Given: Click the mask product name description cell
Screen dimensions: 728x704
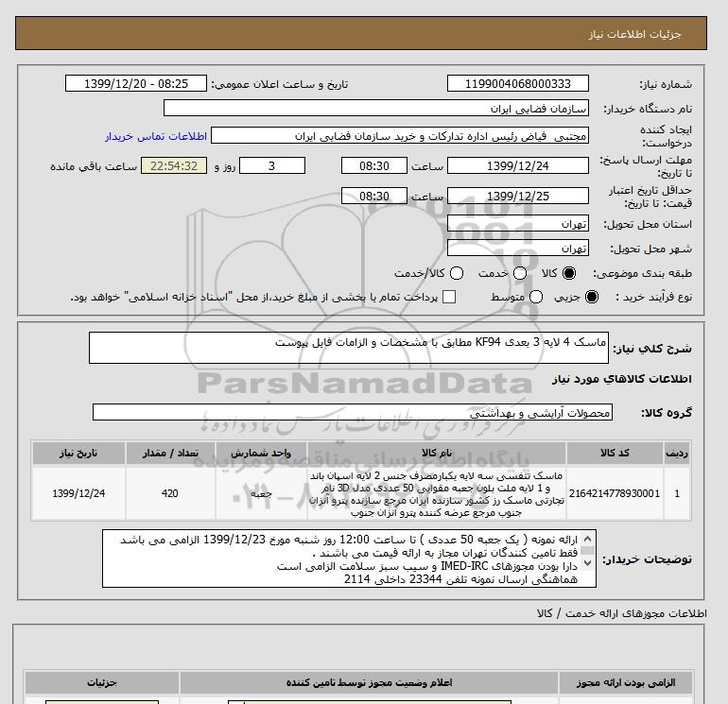Looking at the screenshot, I should 437,494.
